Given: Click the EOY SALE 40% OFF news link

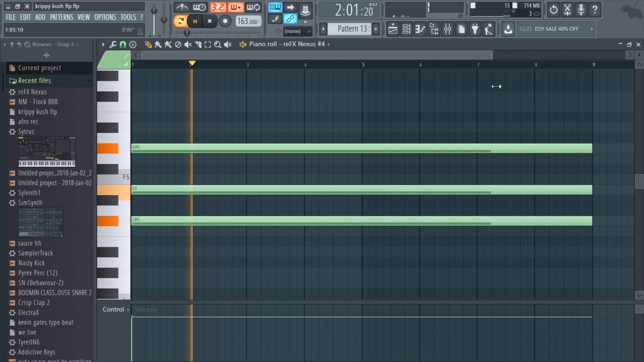Looking at the screenshot, I should coord(556,29).
